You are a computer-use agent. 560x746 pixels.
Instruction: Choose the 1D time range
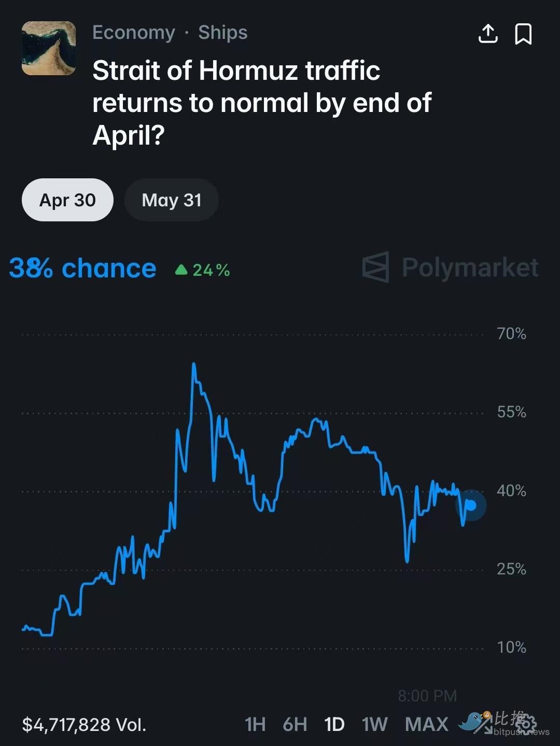[x=334, y=724]
